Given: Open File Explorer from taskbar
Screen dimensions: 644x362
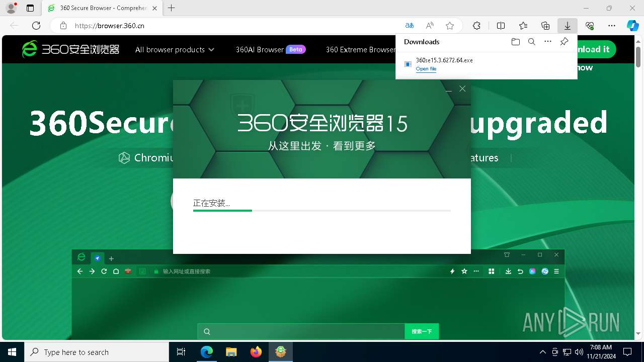Looking at the screenshot, I should pyautogui.click(x=231, y=352).
